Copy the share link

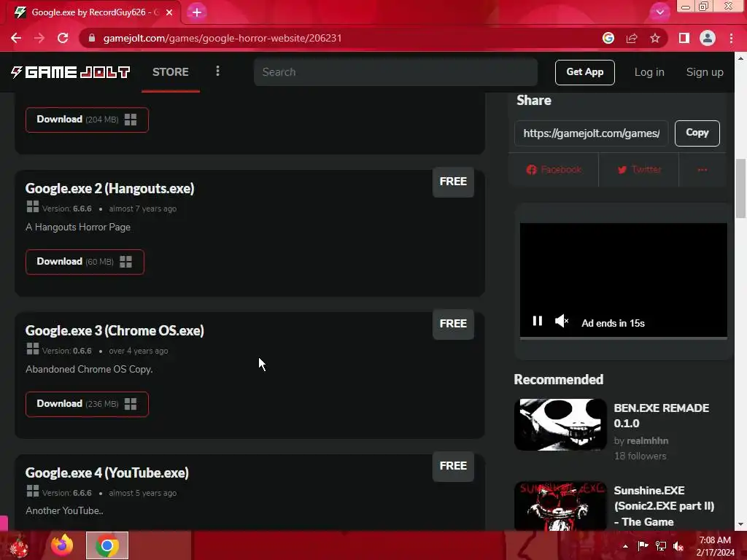[x=697, y=133]
